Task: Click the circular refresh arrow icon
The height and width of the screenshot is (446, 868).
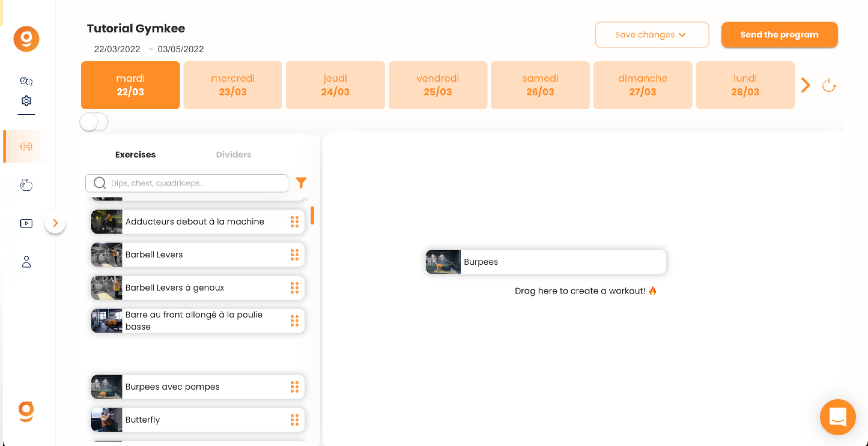Action: (x=829, y=85)
